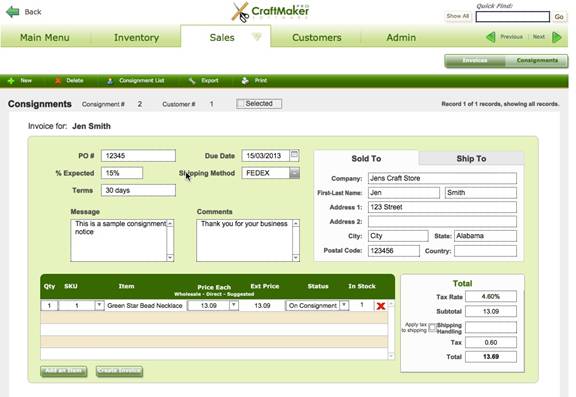Click the empty Country field
The width and height of the screenshot is (576, 397).
485,251
